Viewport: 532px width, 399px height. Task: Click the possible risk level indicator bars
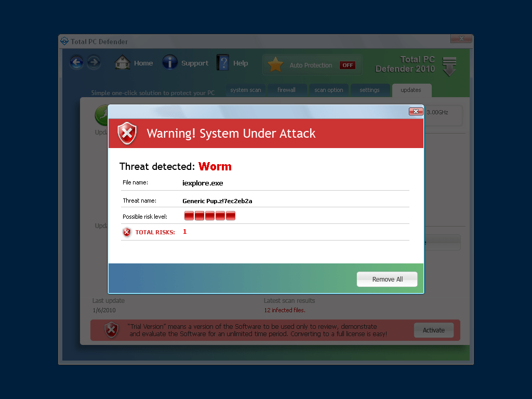coord(209,215)
